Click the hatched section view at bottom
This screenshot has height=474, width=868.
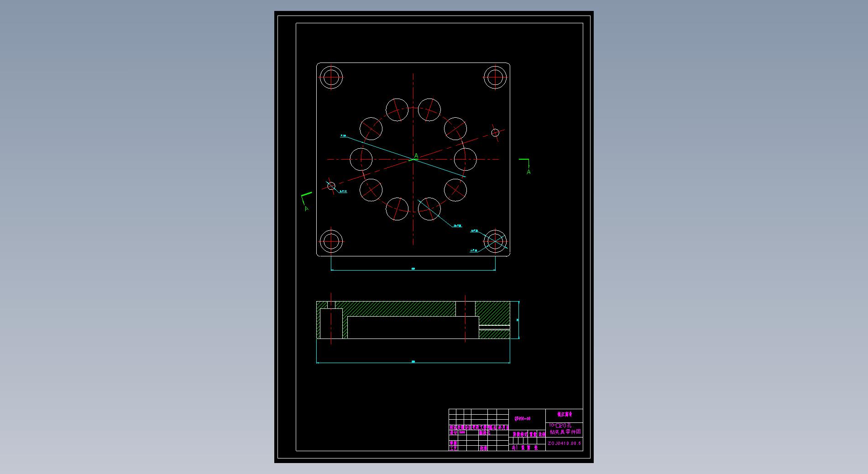click(x=413, y=320)
